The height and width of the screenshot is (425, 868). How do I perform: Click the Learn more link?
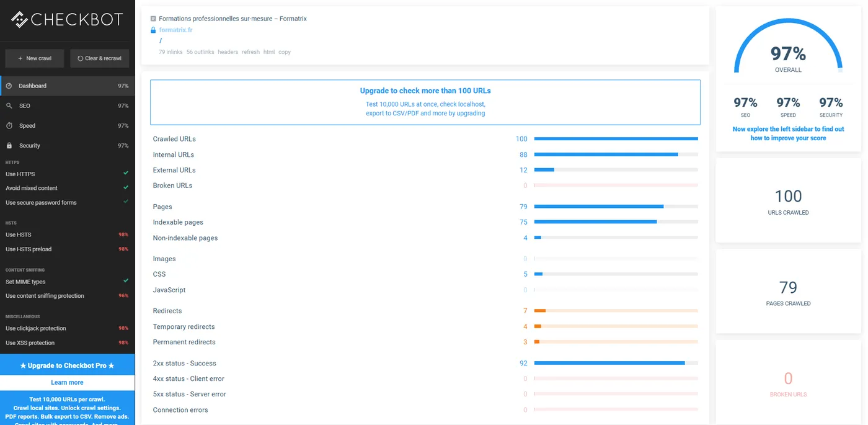(x=67, y=383)
